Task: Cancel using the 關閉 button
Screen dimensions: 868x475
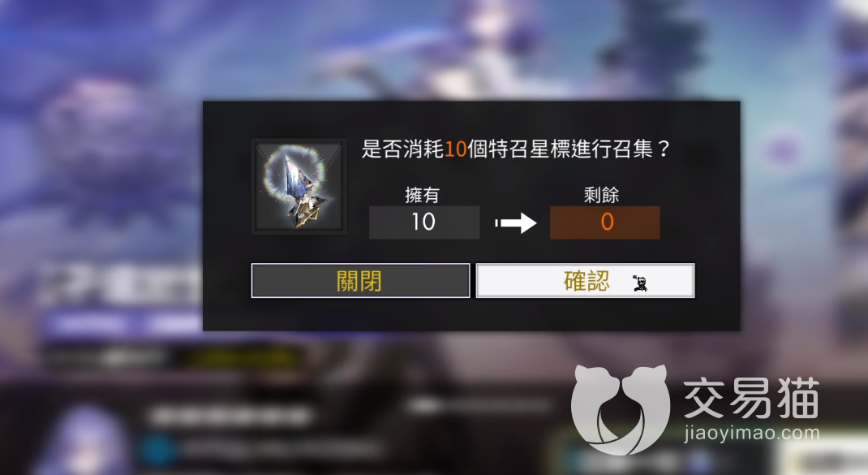Action: tap(360, 280)
